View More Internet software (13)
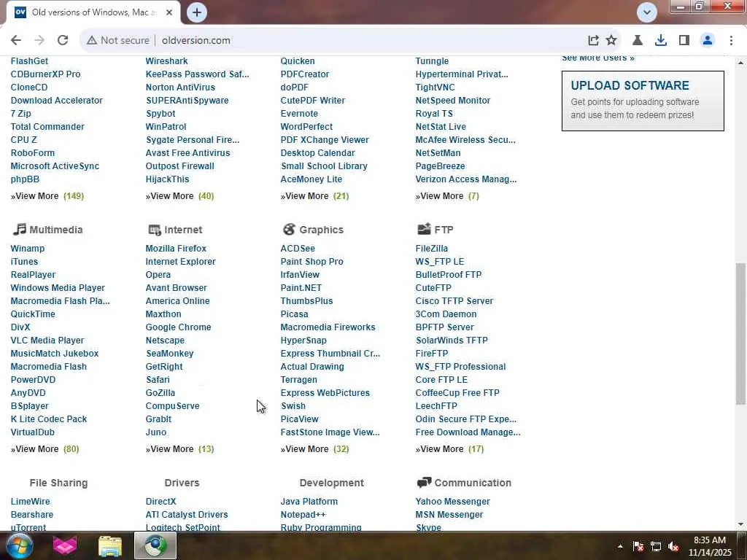Image resolution: width=747 pixels, height=560 pixels. pos(179,449)
